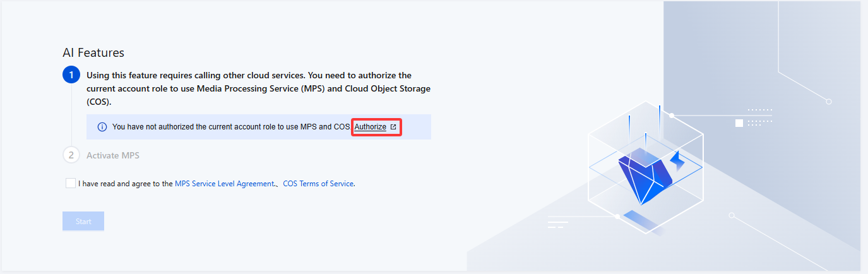Click the 'AI Features' heading
868x274 pixels.
(x=93, y=53)
